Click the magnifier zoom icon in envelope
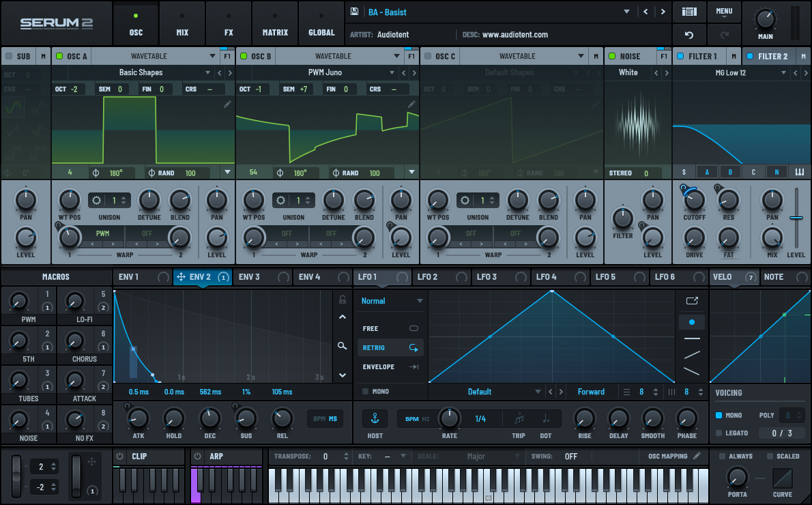 (343, 346)
